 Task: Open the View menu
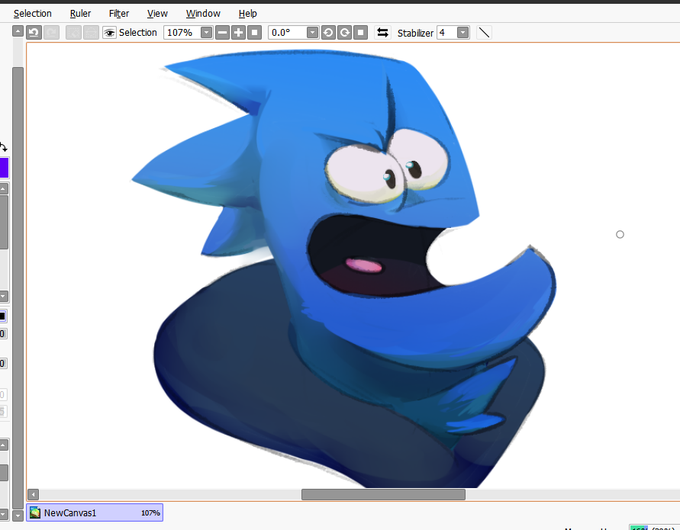157,13
